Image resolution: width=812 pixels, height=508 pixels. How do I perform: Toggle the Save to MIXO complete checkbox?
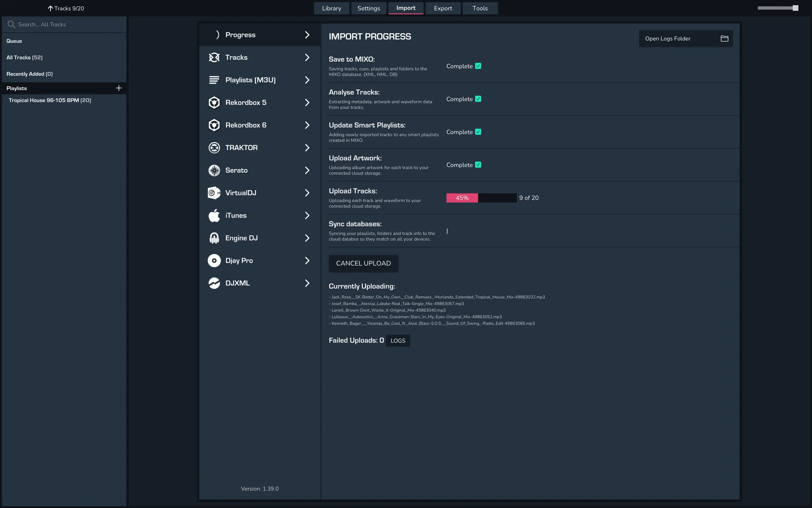[x=478, y=66]
